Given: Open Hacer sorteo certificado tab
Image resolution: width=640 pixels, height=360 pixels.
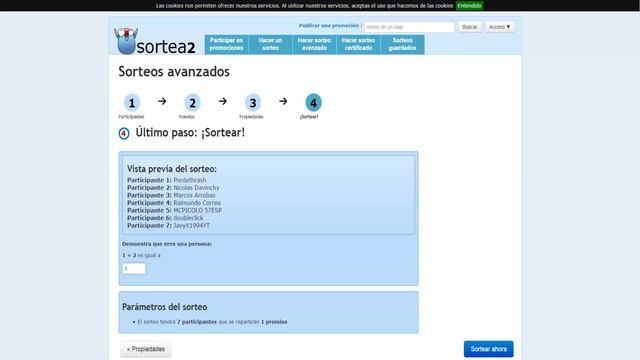Looking at the screenshot, I should pos(358,44).
